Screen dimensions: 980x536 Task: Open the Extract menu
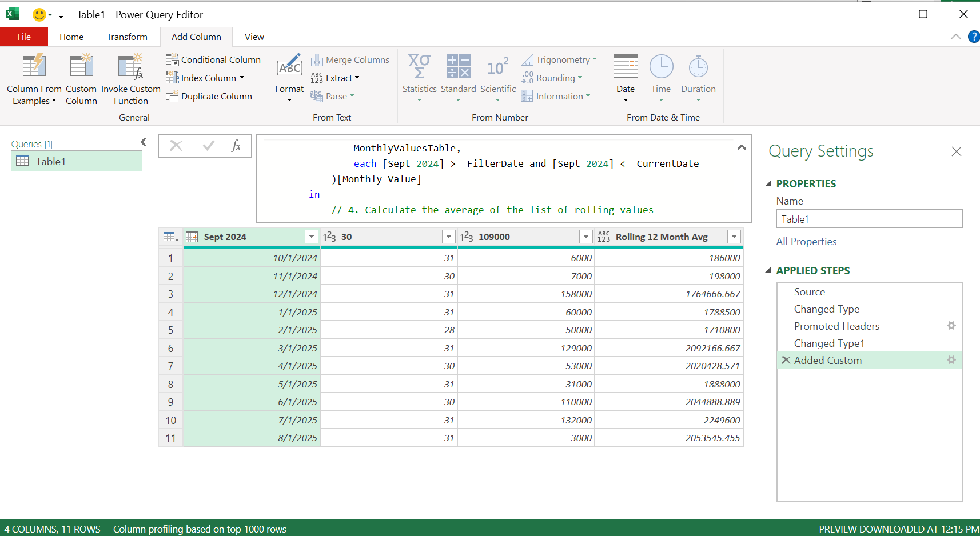coord(335,78)
